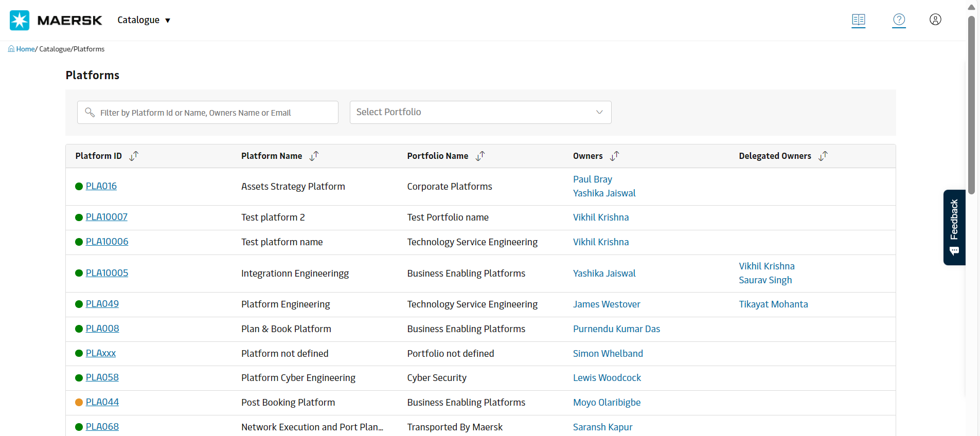Open platform PLA10006 link
Viewport: 980px width, 436px height.
(x=107, y=242)
